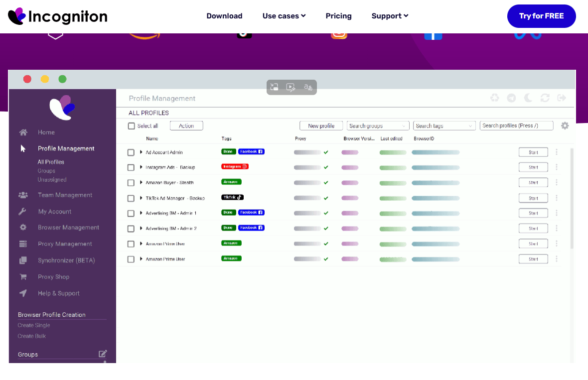
Task: Click the refresh sync icon
Action: pos(545,98)
